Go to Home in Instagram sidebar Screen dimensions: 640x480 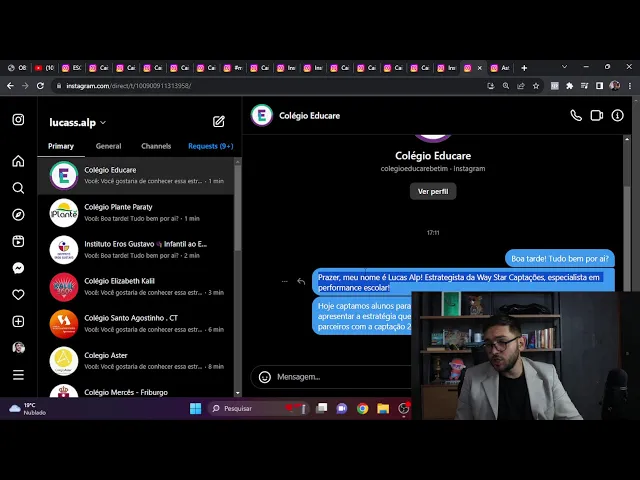pyautogui.click(x=18, y=161)
